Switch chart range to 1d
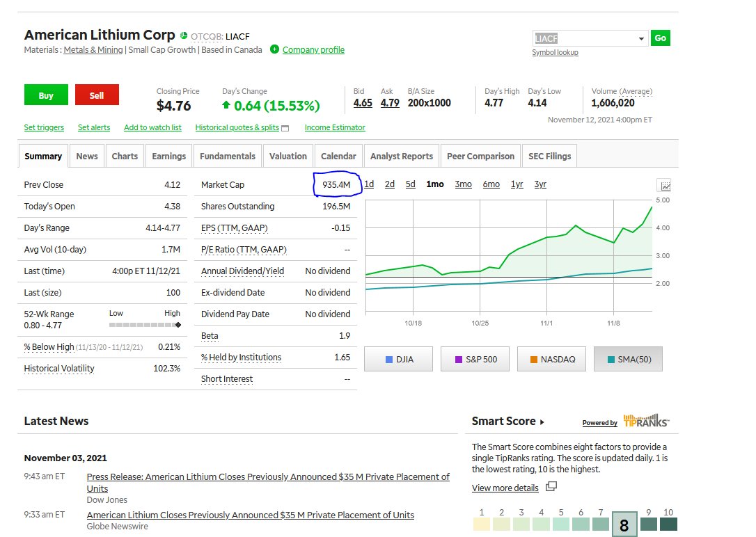Image resolution: width=756 pixels, height=537 pixels. point(369,184)
